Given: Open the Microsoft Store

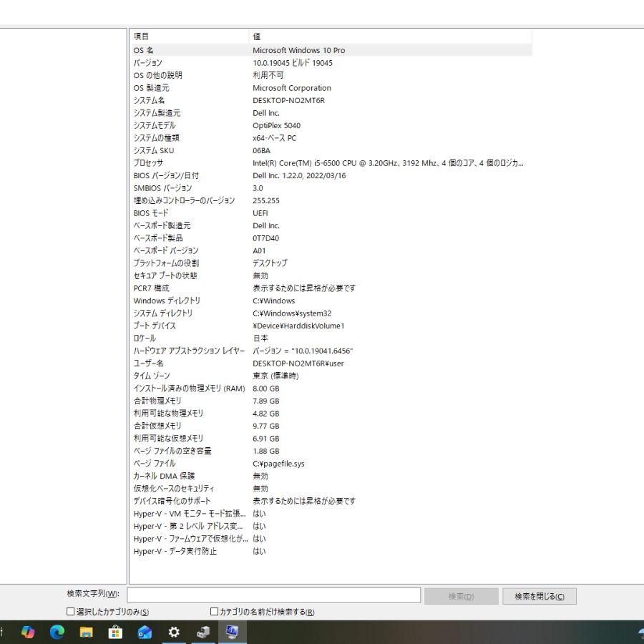Looking at the screenshot, I should [115, 632].
